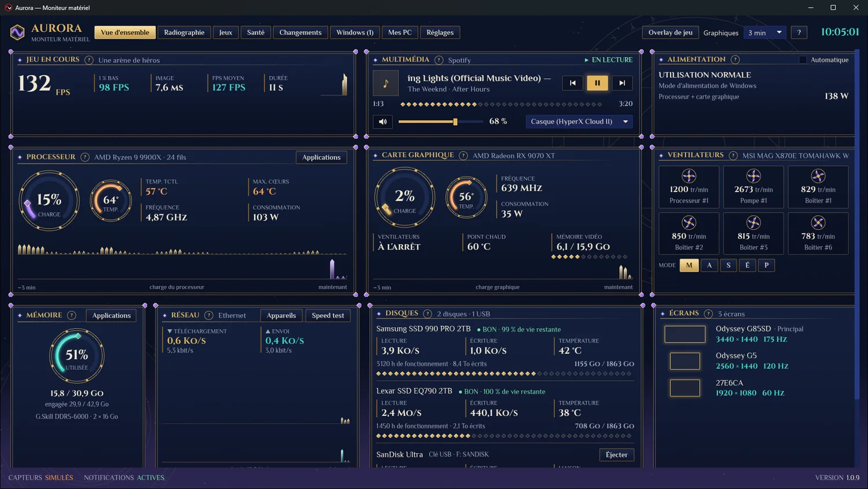Select fan mode P
868x489 pixels.
tap(767, 265)
